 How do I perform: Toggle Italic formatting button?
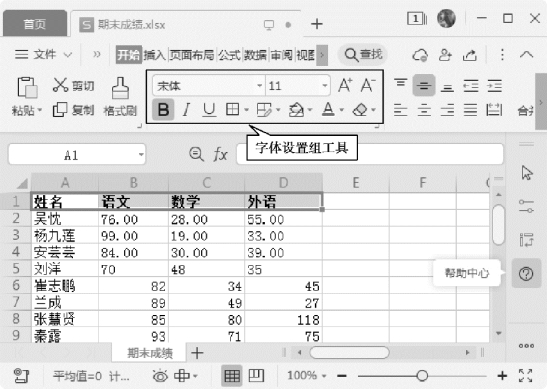tap(187, 110)
